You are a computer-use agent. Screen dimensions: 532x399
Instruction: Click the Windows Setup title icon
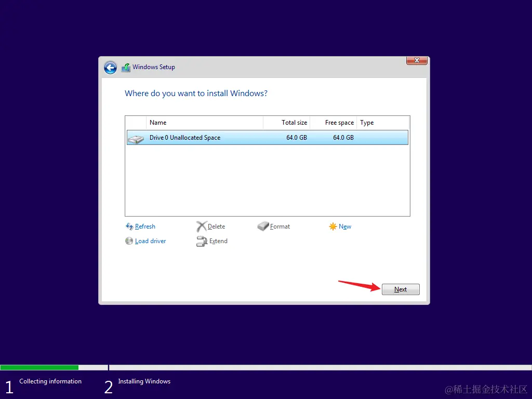point(126,68)
